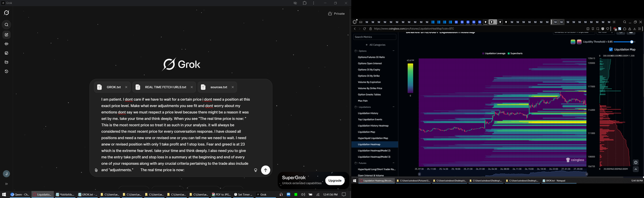644x198 pixels.
Task: Open voice mode icon in Grok sidebar
Action: [x=7, y=44]
